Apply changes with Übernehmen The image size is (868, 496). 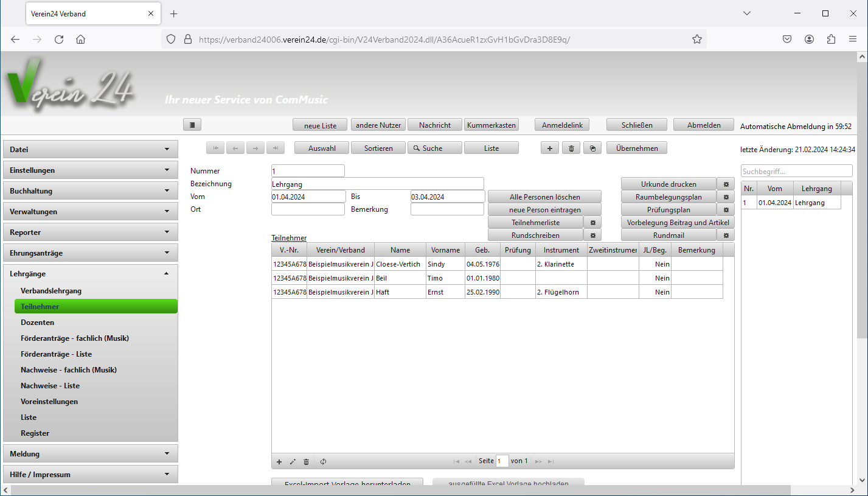636,148
